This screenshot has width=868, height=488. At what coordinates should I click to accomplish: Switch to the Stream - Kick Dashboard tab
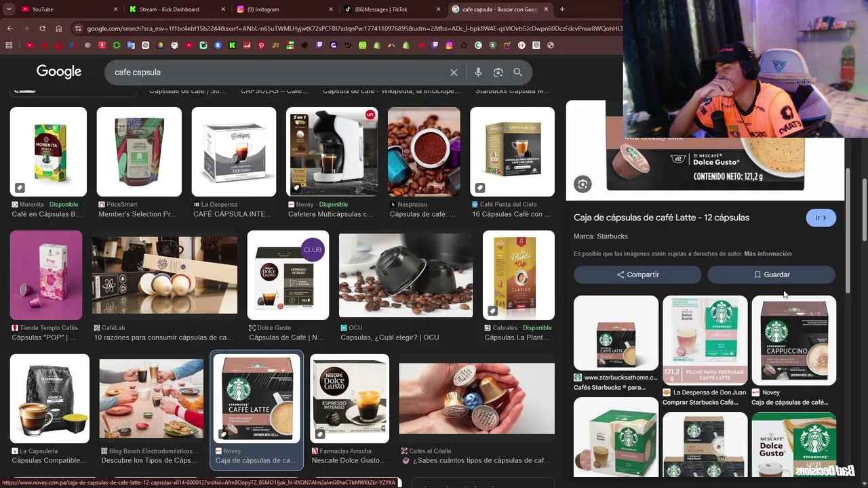tap(178, 9)
